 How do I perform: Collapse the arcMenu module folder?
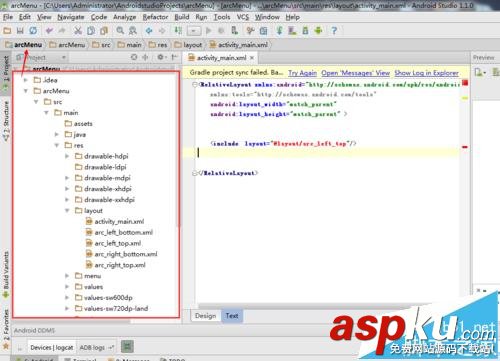click(x=25, y=91)
